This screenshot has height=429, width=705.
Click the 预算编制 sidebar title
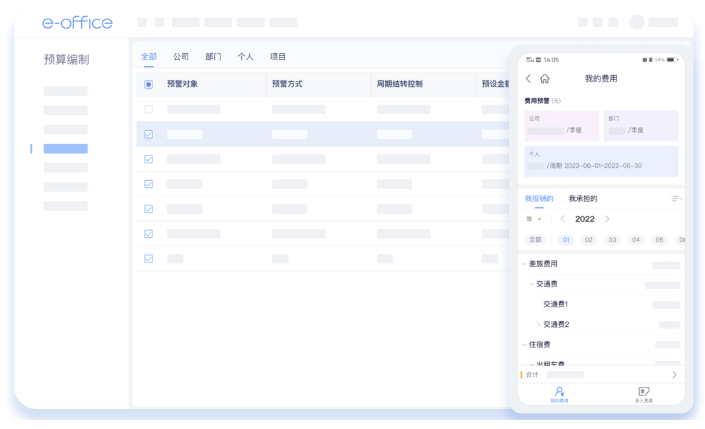coord(67,59)
